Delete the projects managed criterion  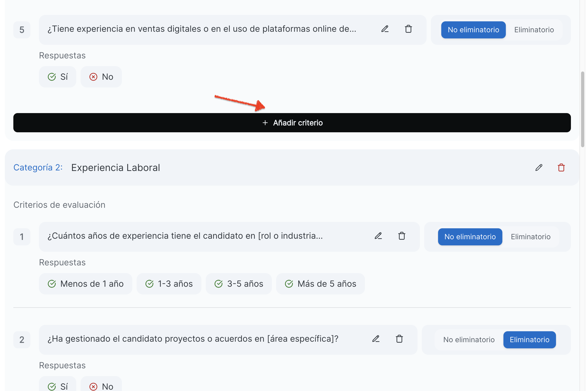(x=399, y=339)
